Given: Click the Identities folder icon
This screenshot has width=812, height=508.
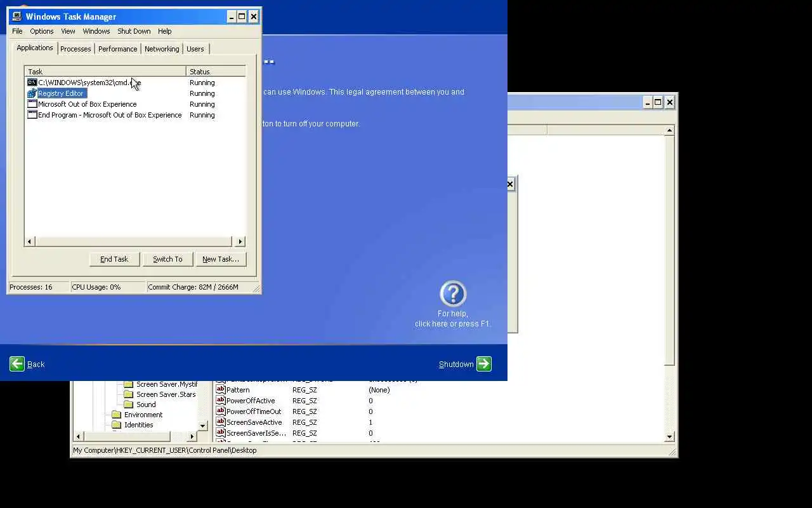Looking at the screenshot, I should [x=117, y=425].
